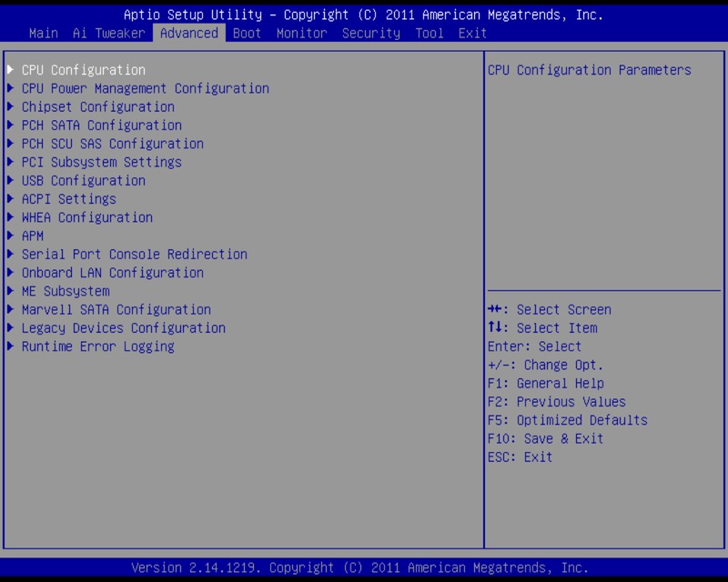
Task: Expand the arrow beside ACPI Settings
Action: coord(11,199)
